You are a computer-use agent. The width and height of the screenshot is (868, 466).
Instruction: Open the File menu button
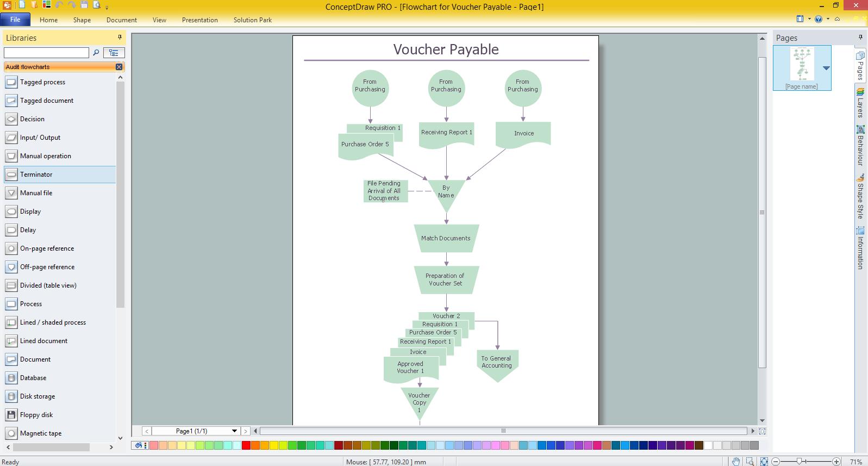pos(15,20)
